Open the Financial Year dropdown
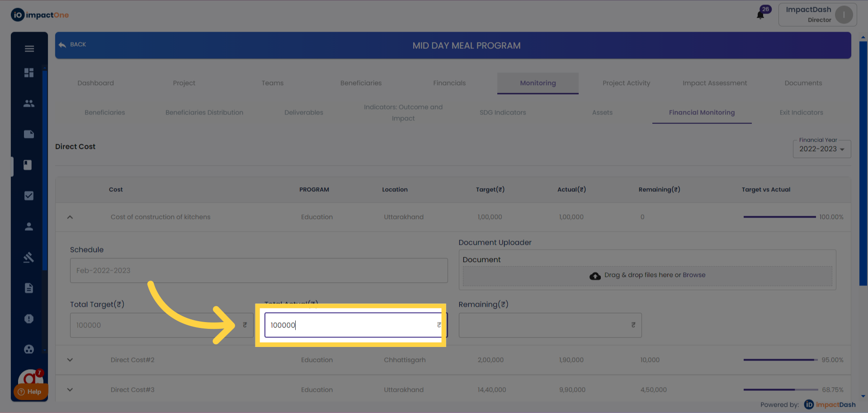The width and height of the screenshot is (868, 413). coord(821,149)
